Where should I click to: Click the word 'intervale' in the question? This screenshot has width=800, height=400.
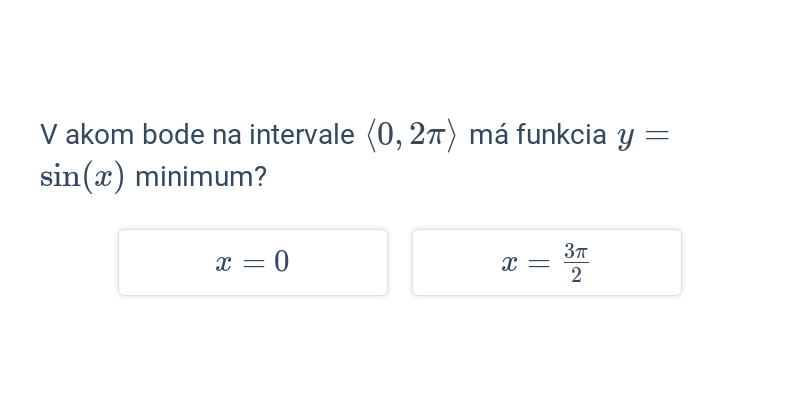302,135
